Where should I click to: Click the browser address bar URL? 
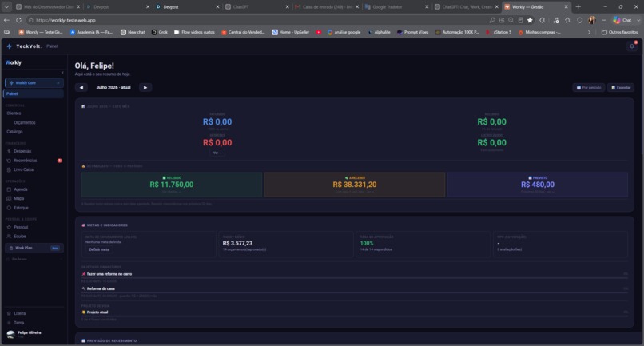click(66, 20)
